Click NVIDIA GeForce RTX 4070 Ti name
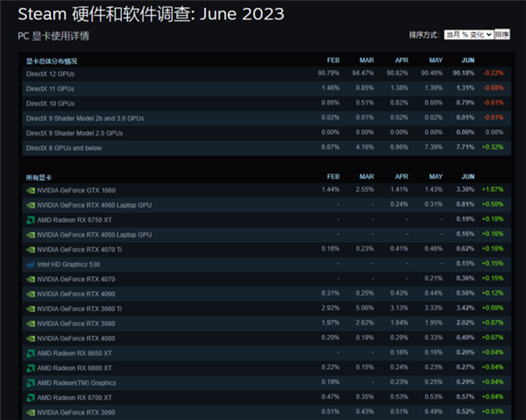The width and height of the screenshot is (526, 420). click(80, 250)
